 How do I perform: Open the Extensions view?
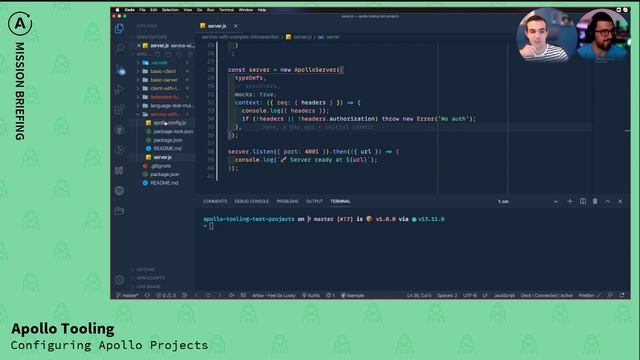point(119,109)
